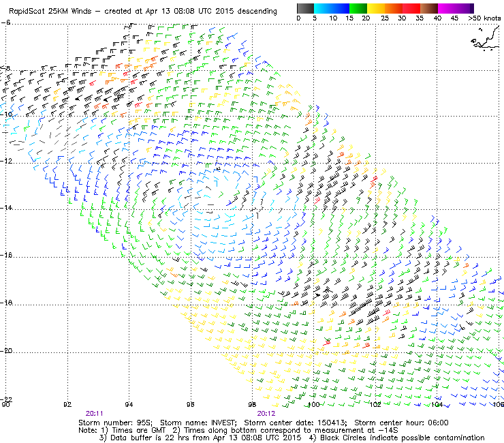Click the 'Storm center hour: 06:00' text
This screenshot has height=443, width=504.
tap(401, 423)
